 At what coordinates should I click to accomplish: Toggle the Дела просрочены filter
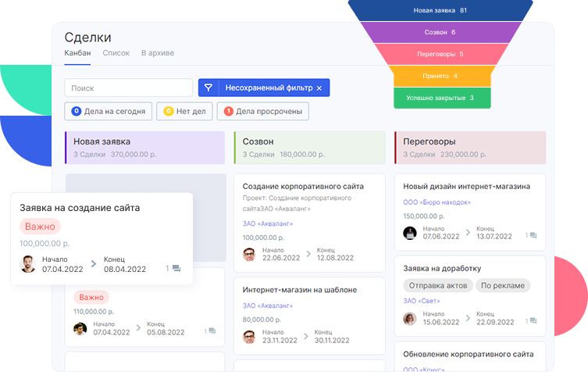click(x=264, y=112)
